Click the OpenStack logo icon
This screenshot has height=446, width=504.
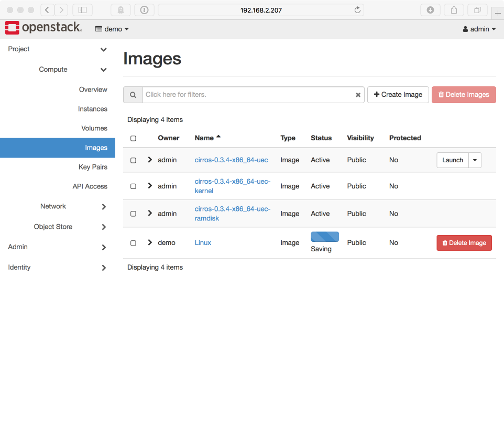coord(13,28)
